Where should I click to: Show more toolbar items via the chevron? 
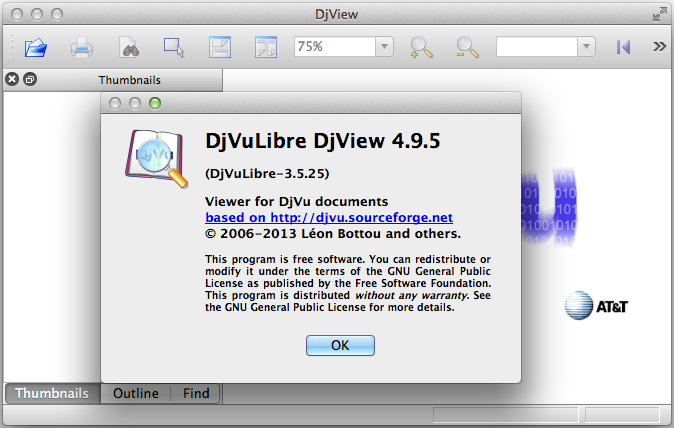659,46
